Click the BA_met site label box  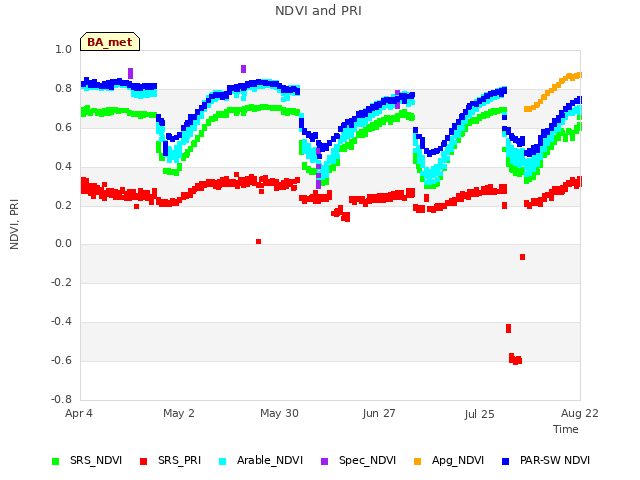pos(110,42)
